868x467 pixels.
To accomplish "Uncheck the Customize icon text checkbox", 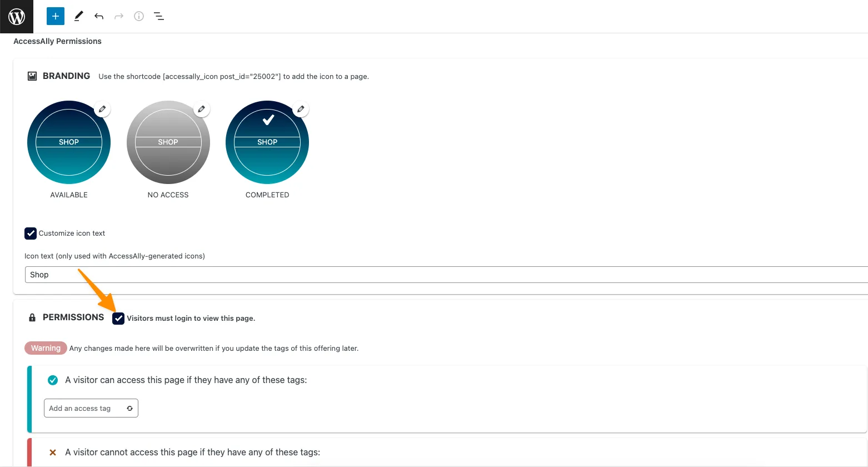I will click(31, 233).
